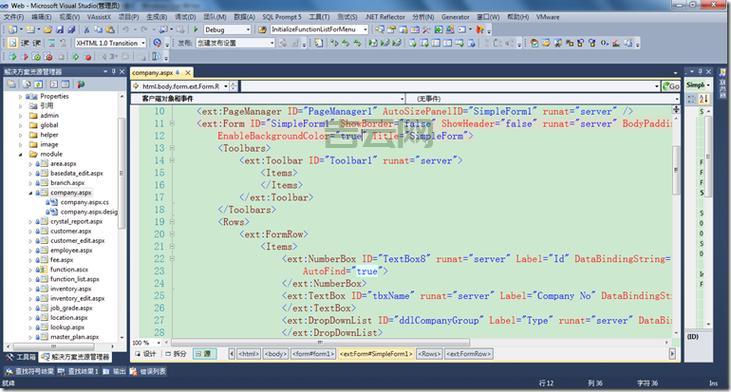This screenshot has width=731, height=392.
Task: Collapse the module folder in Solution Explorer
Action: tap(21, 154)
